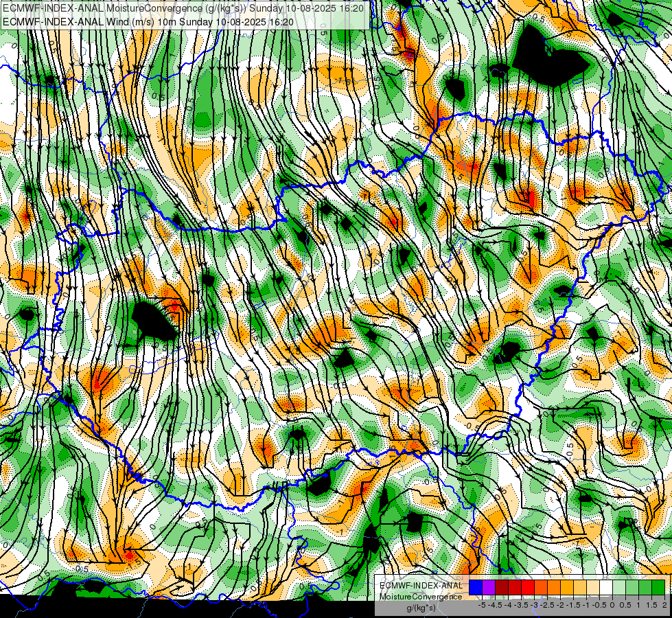Viewport: 672px width, 618px height.
Task: Click the '-3.5' legend tick label
Action: (522, 605)
